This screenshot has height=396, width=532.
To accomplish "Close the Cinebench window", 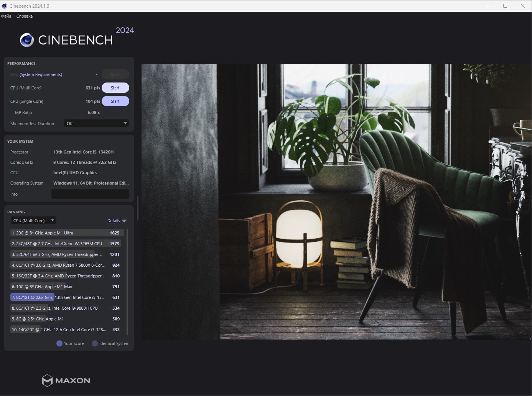I will pyautogui.click(x=523, y=6).
